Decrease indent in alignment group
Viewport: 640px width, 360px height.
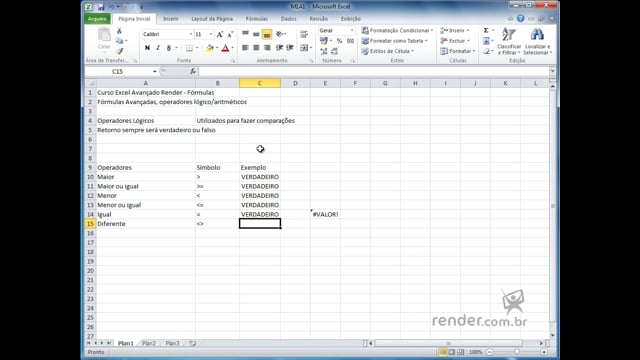click(280, 48)
